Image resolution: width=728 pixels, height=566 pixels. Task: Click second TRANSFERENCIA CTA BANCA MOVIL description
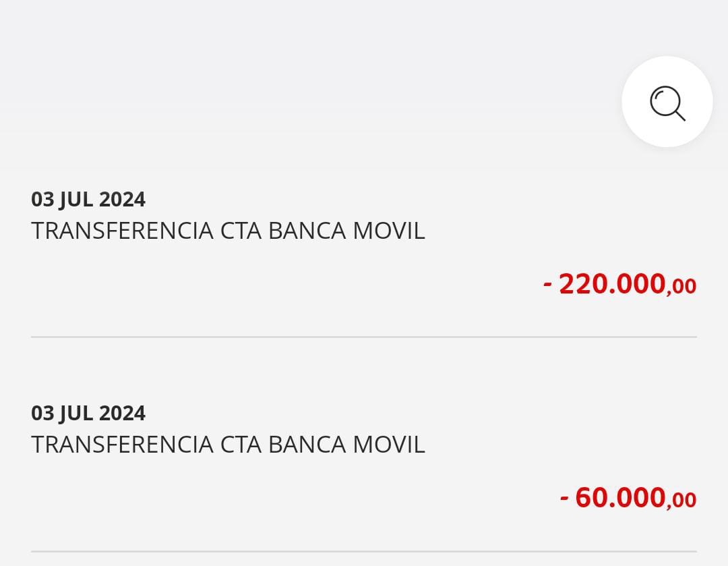point(228,445)
